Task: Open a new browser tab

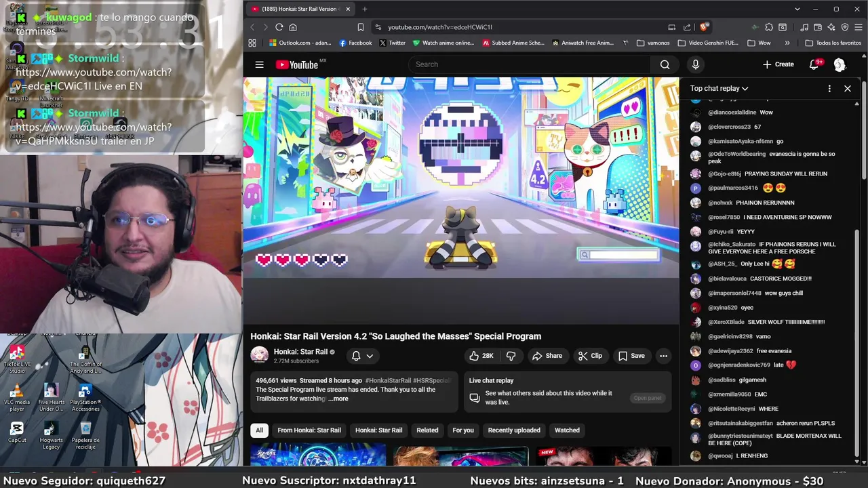Action: click(364, 9)
